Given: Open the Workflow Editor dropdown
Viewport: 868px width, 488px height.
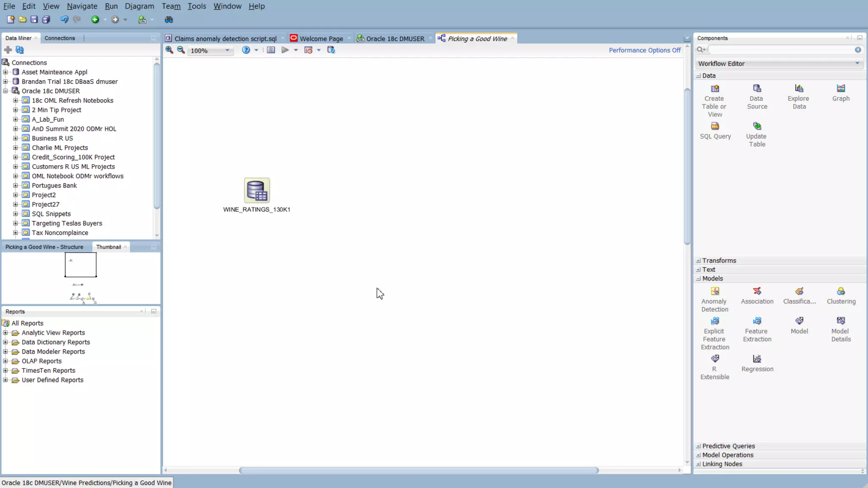Looking at the screenshot, I should point(779,64).
